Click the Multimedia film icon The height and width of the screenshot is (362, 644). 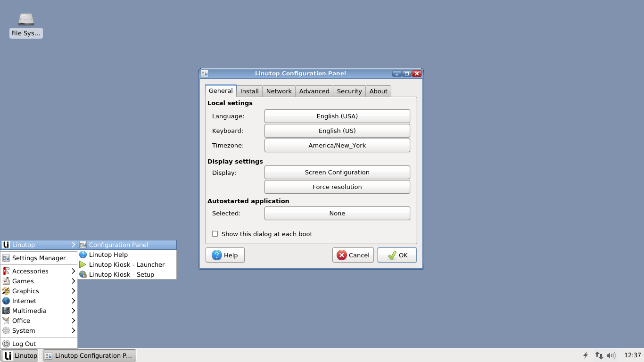coord(6,311)
